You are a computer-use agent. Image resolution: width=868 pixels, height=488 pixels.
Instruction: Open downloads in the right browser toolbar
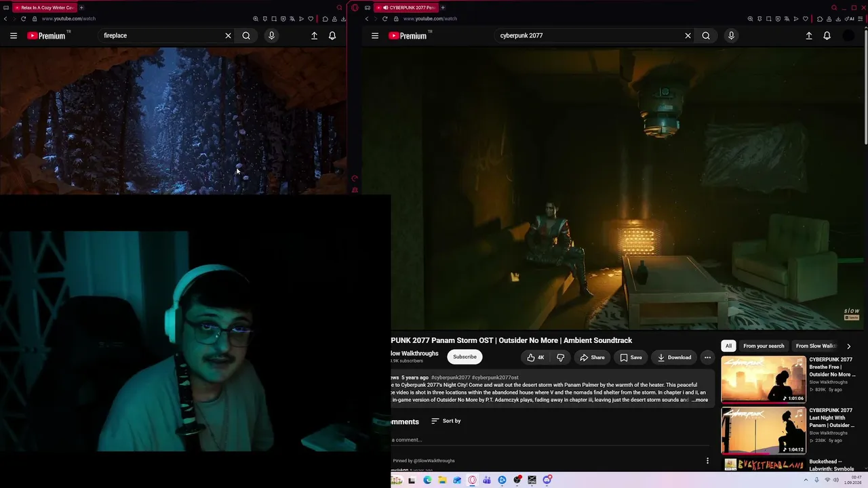coord(838,19)
